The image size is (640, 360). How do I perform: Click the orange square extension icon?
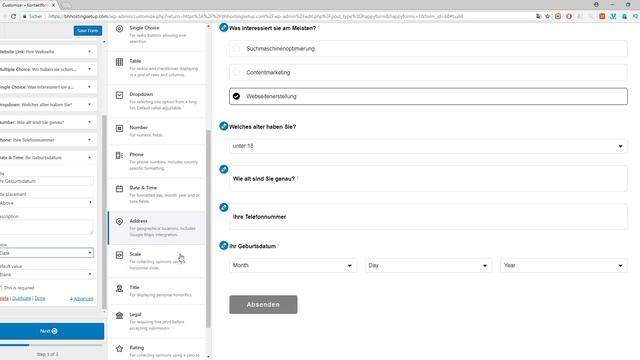tap(602, 16)
